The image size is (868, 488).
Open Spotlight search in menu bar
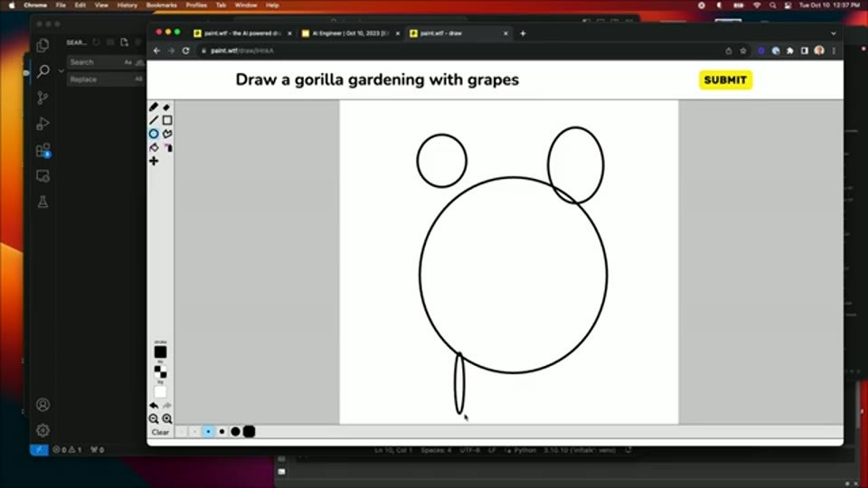click(x=772, y=5)
